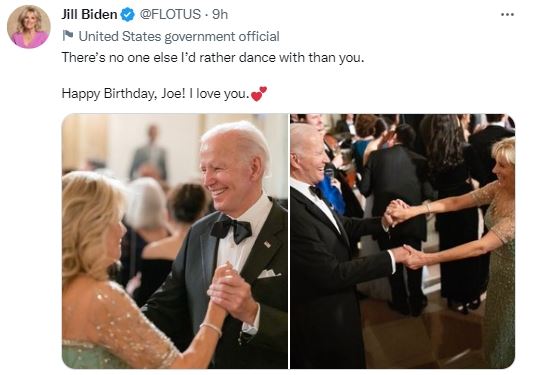The height and width of the screenshot is (375, 558).
Task: Open the left close-up dancing photo
Action: pyautogui.click(x=175, y=241)
